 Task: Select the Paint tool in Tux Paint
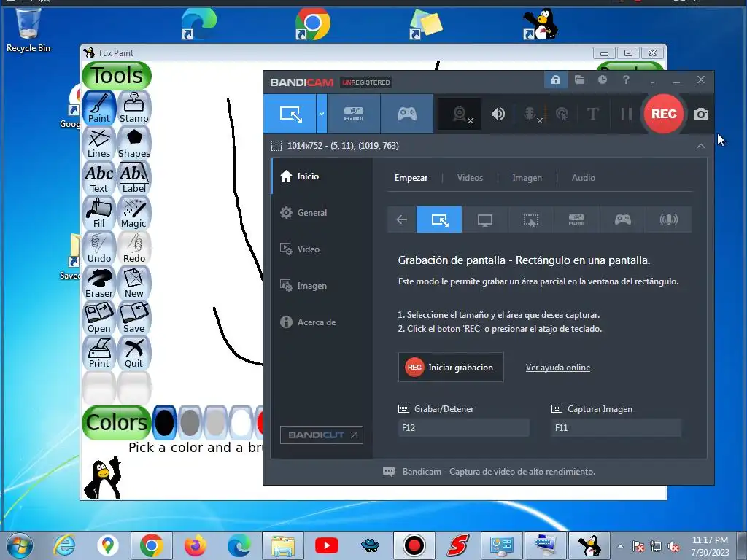pos(99,108)
